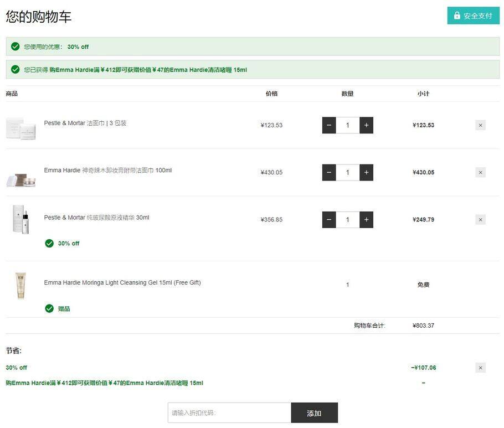Remove the 30% off discount in savings

[x=480, y=367]
